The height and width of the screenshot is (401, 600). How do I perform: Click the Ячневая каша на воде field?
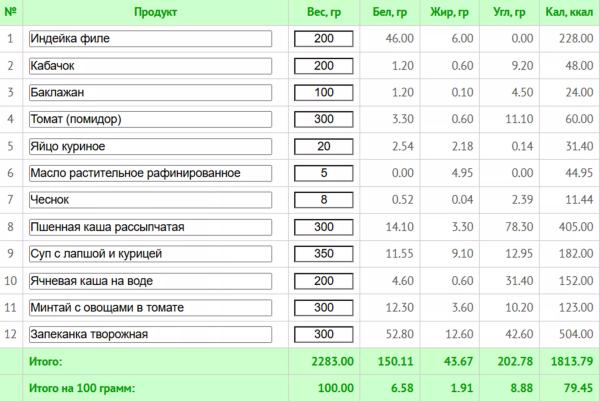point(148,281)
